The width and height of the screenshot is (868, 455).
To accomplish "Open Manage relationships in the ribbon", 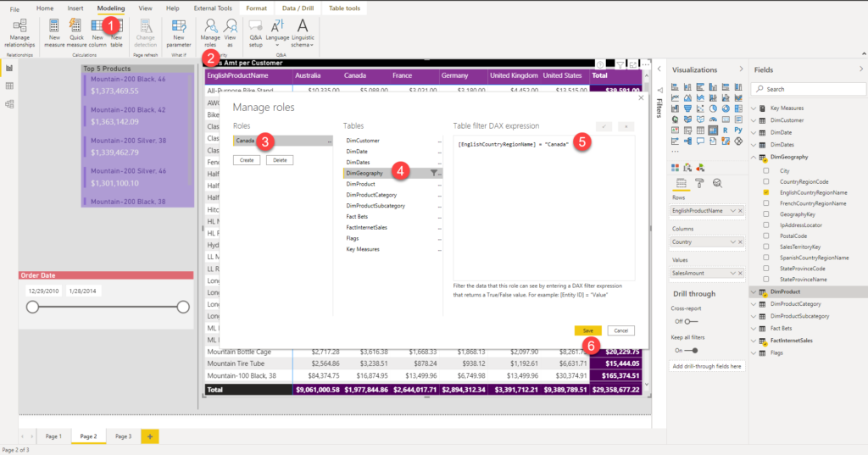I will coord(19,33).
